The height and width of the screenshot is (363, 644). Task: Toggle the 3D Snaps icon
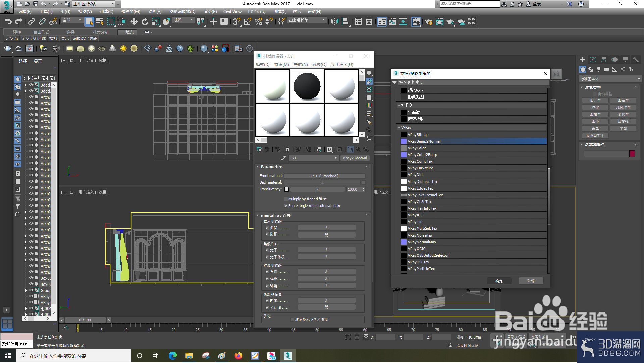tap(236, 22)
